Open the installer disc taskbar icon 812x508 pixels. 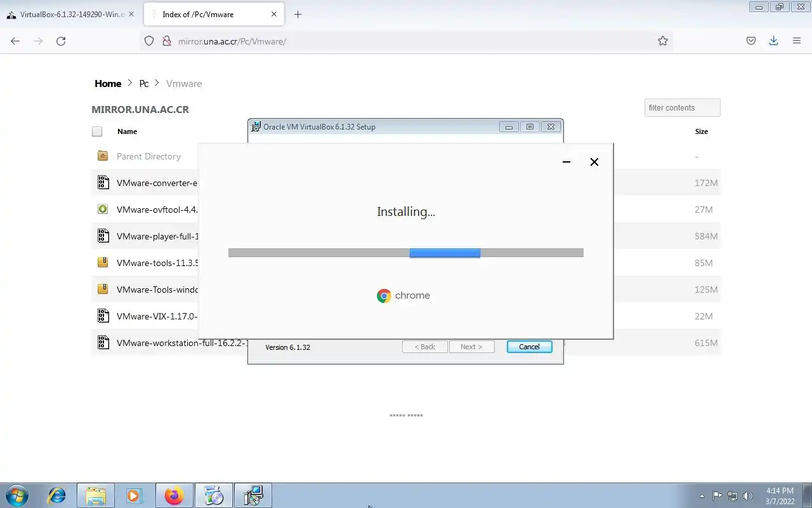click(213, 495)
